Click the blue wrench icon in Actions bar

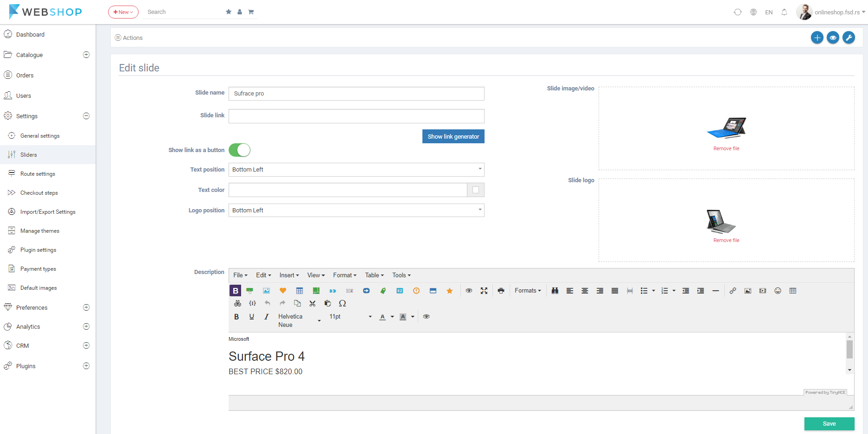[x=849, y=38]
